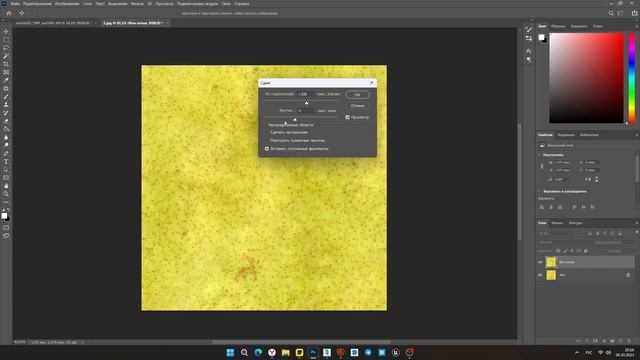Select the Magic Wand tool
This screenshot has height=360, width=640.
(x=6, y=56)
